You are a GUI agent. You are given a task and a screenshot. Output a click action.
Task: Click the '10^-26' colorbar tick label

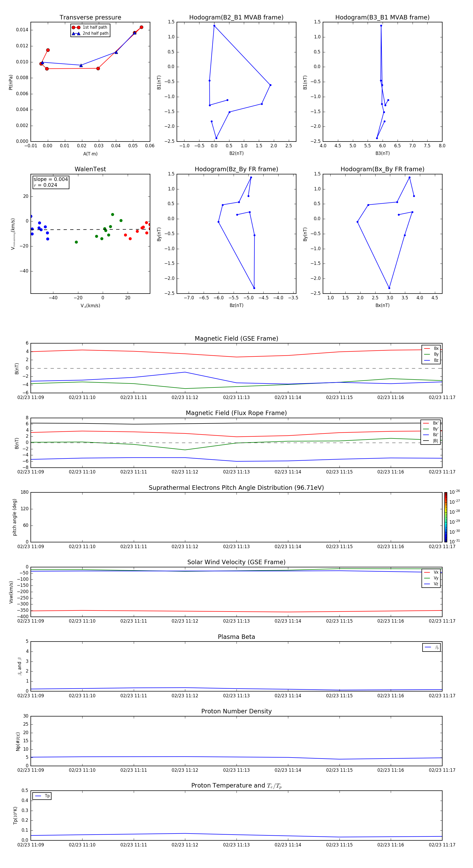tap(455, 492)
